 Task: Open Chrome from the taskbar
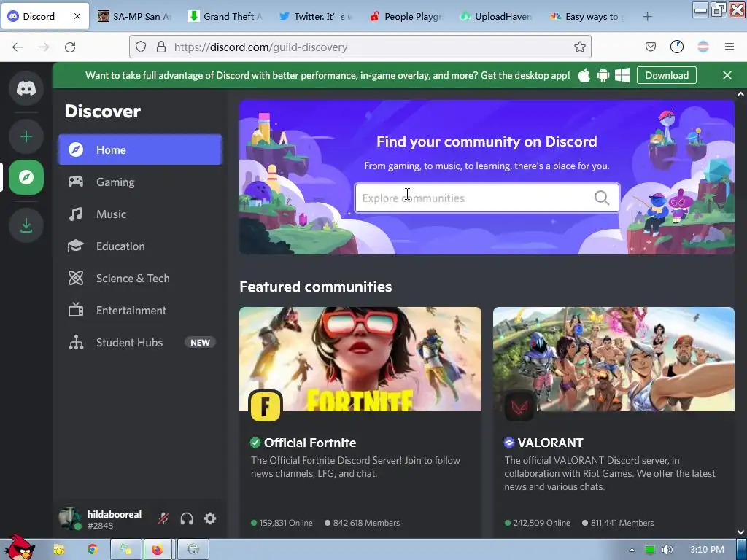pos(93,550)
